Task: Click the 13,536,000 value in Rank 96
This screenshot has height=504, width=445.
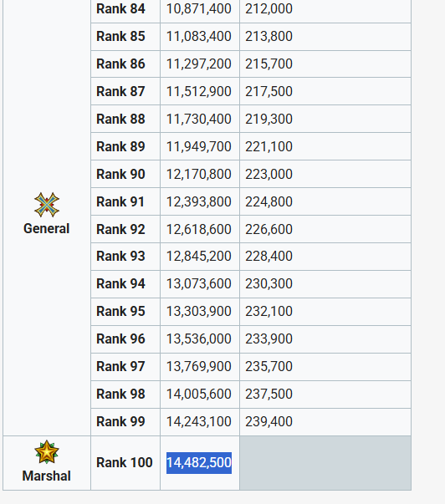Action: click(198, 339)
